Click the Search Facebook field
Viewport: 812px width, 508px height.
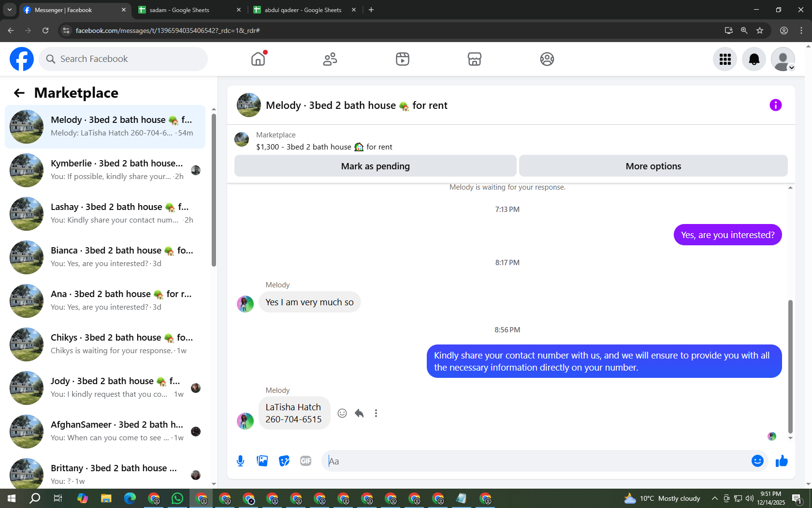123,59
